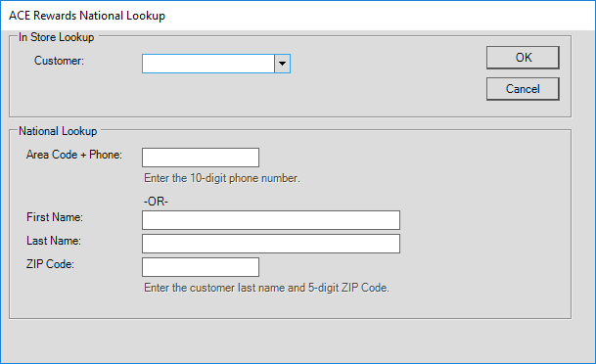Select the ZIP Code input box

(x=201, y=267)
